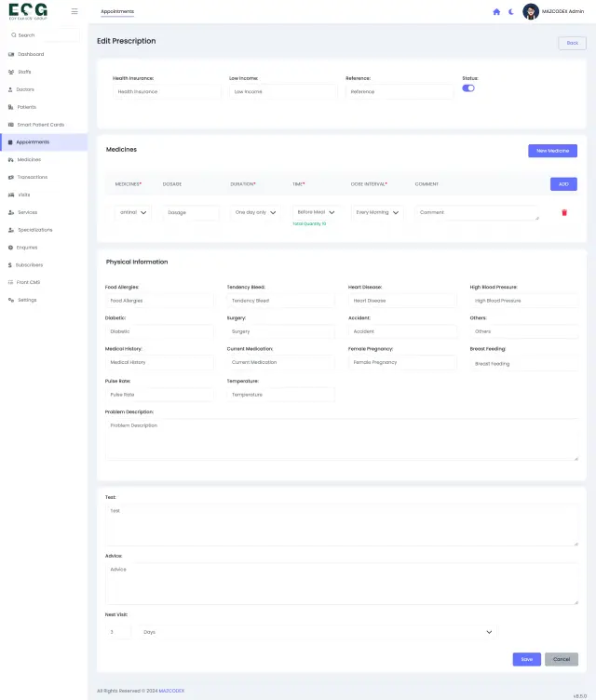This screenshot has height=700, width=596.
Task: Open the medicine dropdown showing antinal
Action: [x=133, y=212]
